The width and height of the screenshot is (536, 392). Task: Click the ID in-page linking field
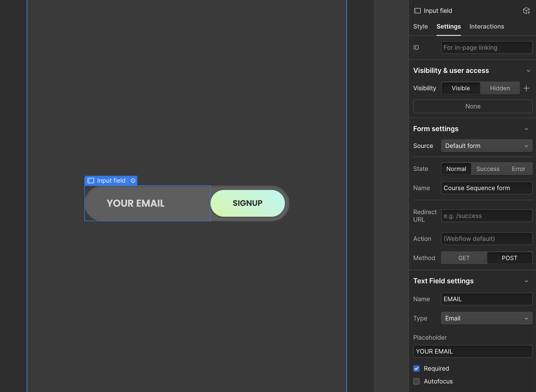(487, 48)
